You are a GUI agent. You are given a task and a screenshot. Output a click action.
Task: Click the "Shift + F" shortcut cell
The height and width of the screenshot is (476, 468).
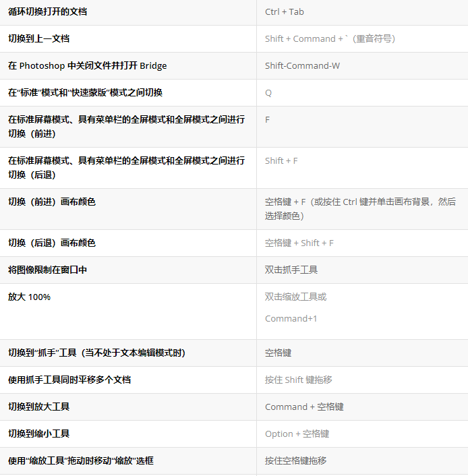pos(281,160)
